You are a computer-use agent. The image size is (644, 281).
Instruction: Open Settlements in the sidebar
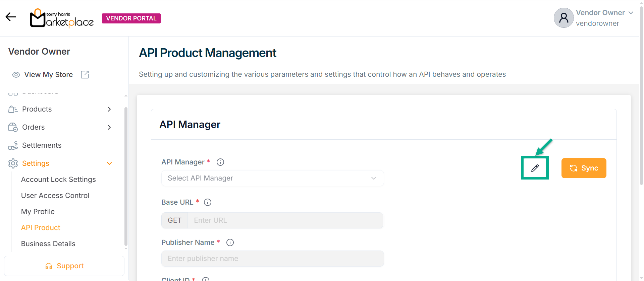(42, 145)
